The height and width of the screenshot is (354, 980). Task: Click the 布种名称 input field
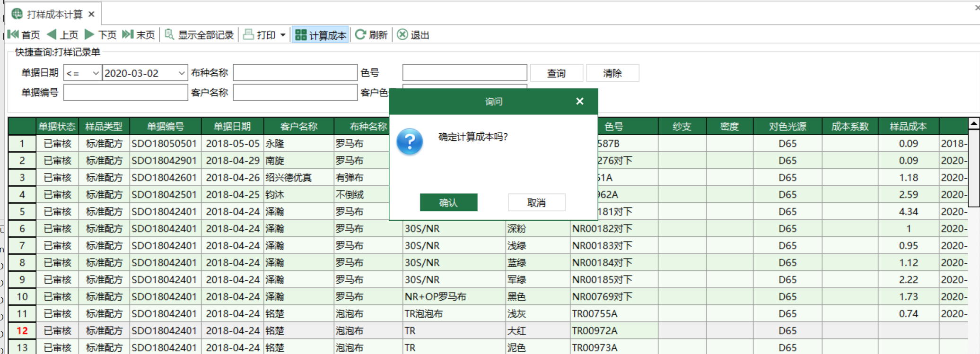pyautogui.click(x=295, y=73)
